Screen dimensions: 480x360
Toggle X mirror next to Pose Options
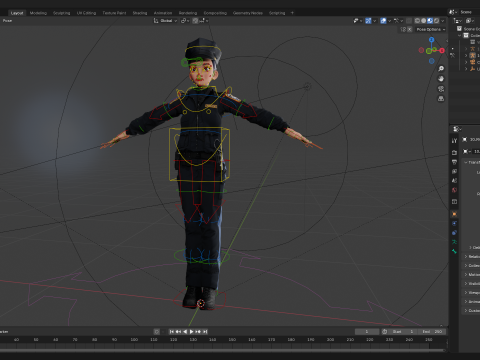pyautogui.click(x=410, y=29)
